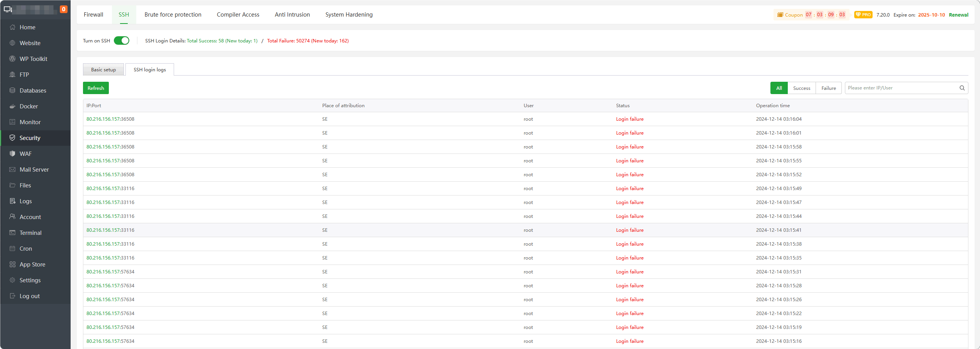Click the Terminal sidebar icon
This screenshot has height=349, width=980.
pyautogui.click(x=12, y=233)
